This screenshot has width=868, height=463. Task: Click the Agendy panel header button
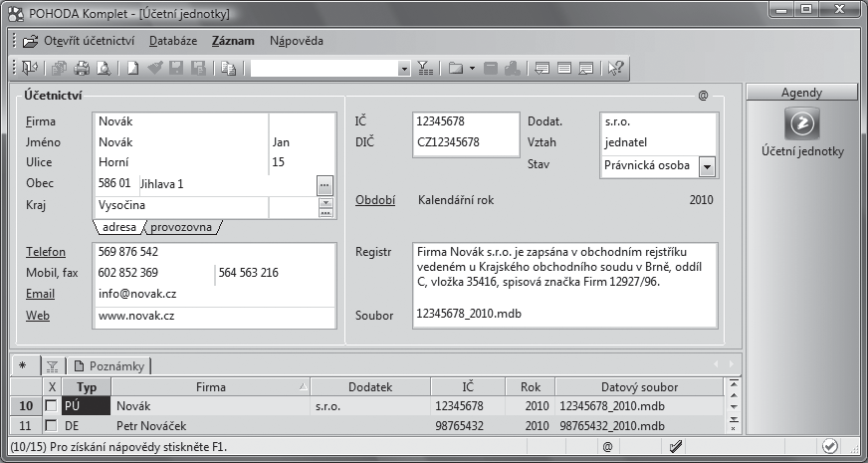(x=801, y=93)
